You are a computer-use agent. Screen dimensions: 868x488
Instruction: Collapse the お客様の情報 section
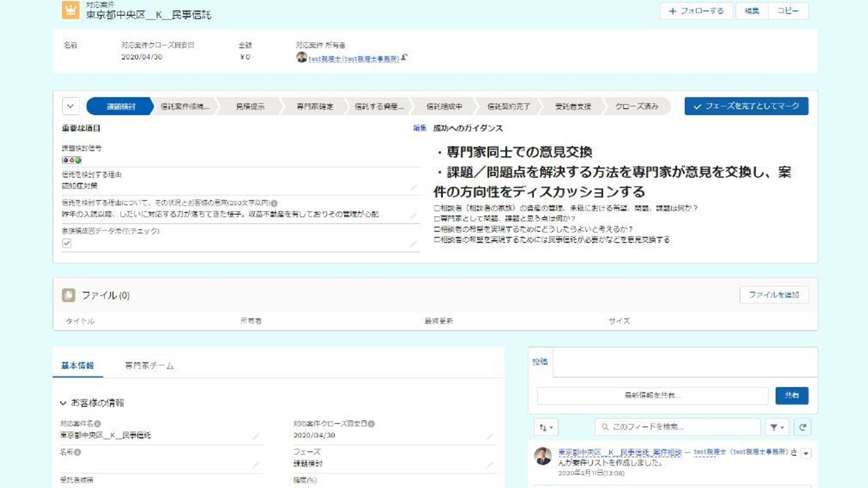(x=63, y=403)
